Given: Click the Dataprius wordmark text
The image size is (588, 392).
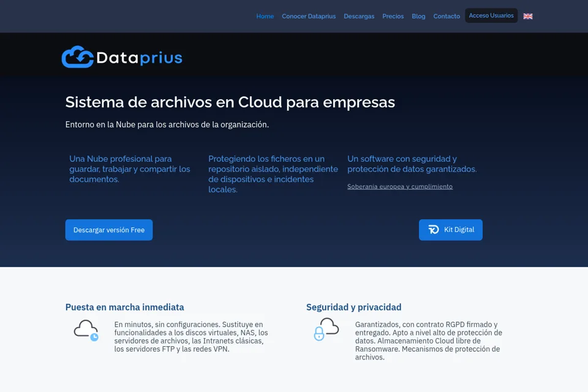Looking at the screenshot, I should [x=139, y=58].
